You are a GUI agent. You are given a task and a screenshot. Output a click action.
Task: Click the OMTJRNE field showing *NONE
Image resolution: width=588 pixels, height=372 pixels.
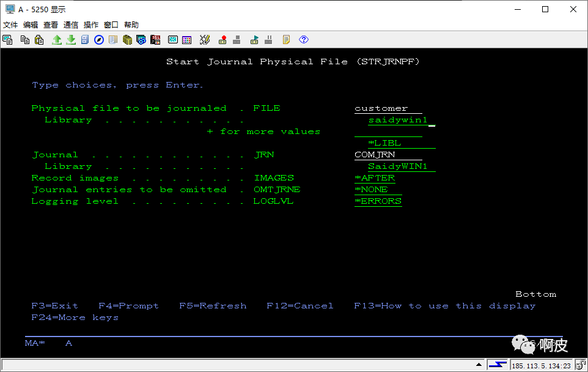click(378, 190)
